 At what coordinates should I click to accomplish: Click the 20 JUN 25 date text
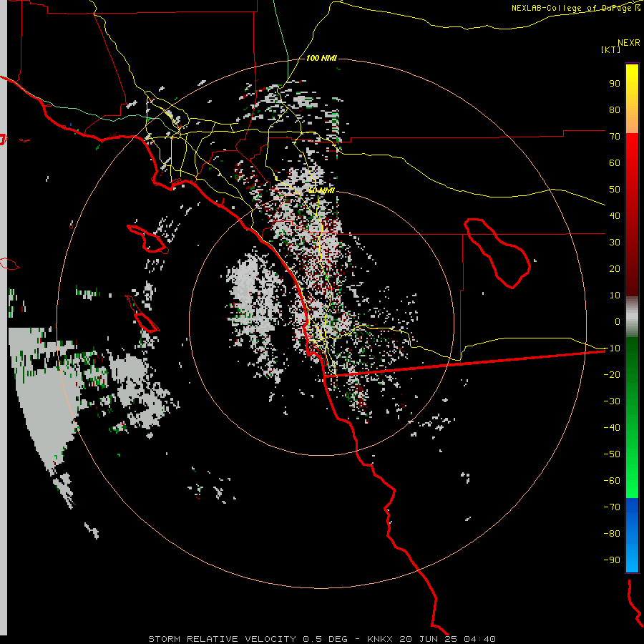pos(429,639)
